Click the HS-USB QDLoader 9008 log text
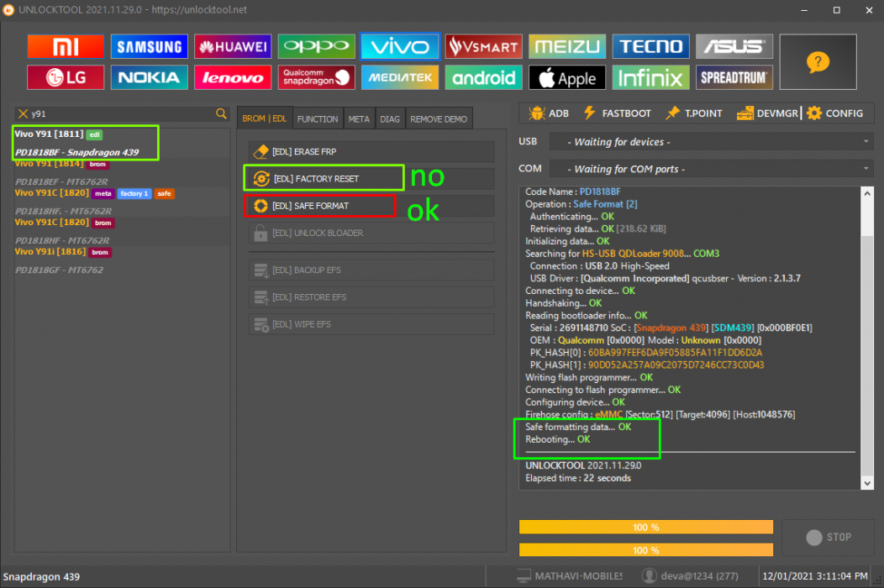The height and width of the screenshot is (588, 884). (x=633, y=254)
